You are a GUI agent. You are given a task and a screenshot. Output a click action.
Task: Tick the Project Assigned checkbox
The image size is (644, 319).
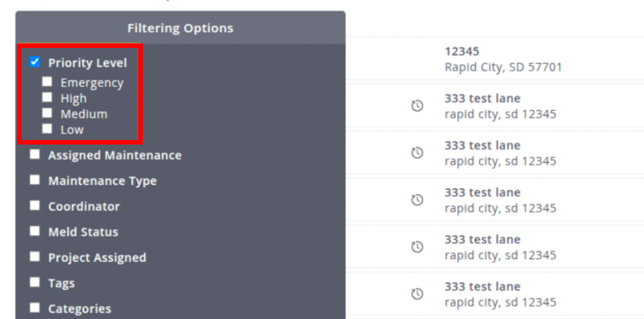coord(35,257)
